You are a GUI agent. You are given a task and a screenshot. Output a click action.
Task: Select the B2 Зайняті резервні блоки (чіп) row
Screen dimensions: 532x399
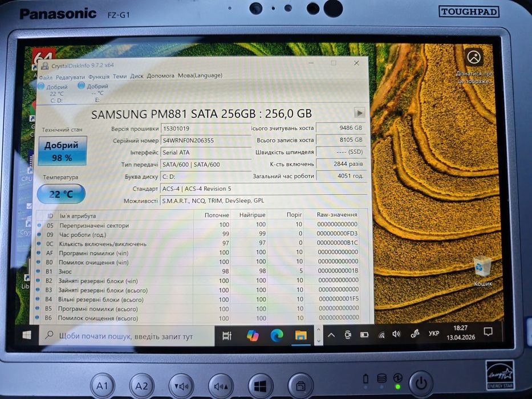[198, 280]
